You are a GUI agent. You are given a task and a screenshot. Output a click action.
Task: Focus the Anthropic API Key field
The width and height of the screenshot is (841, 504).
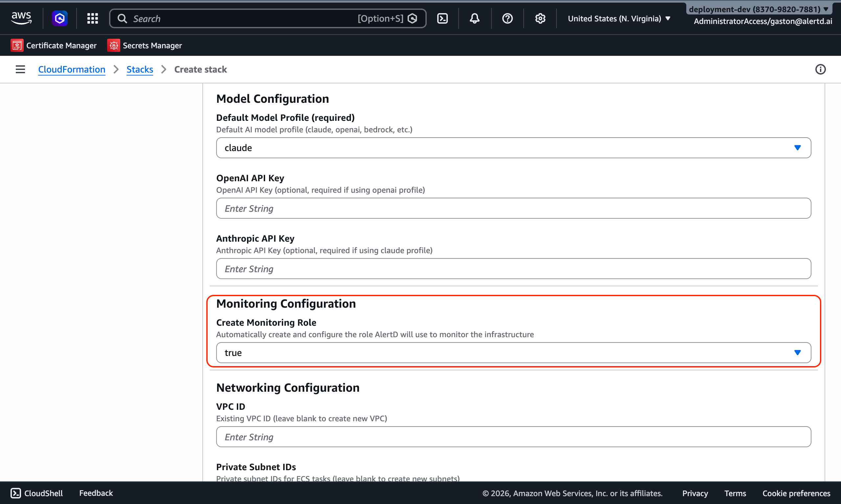click(x=513, y=269)
